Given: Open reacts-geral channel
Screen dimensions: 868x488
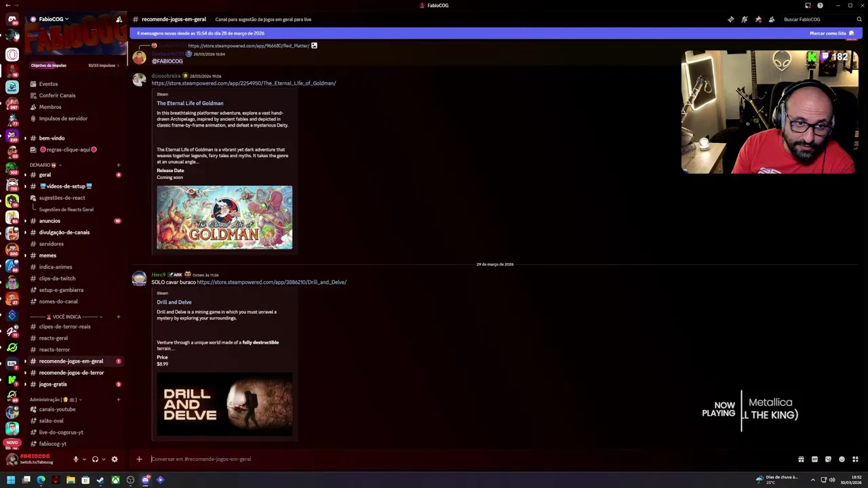Looking at the screenshot, I should tap(53, 338).
